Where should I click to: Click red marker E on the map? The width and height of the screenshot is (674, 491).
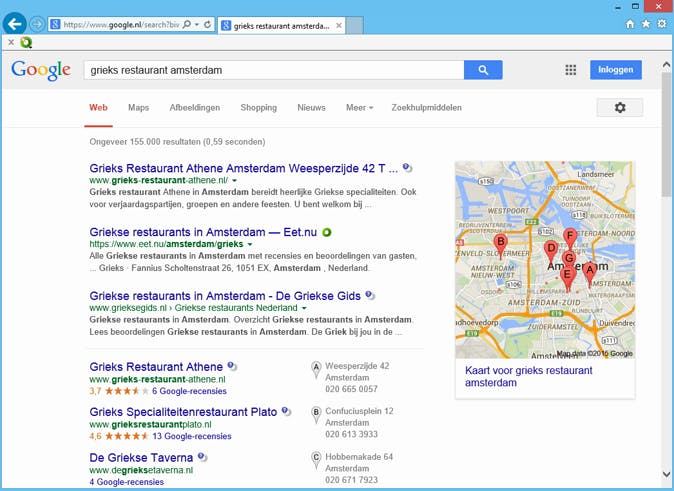(567, 277)
